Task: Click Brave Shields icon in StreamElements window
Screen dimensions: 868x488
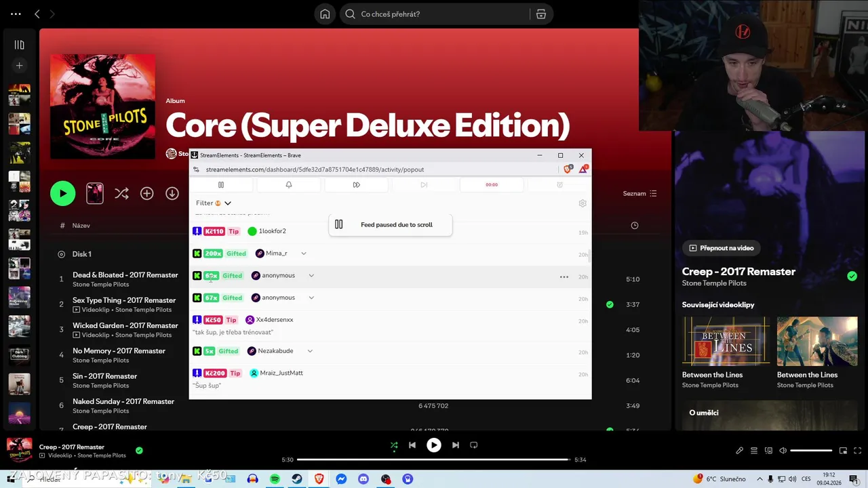Action: click(x=568, y=169)
